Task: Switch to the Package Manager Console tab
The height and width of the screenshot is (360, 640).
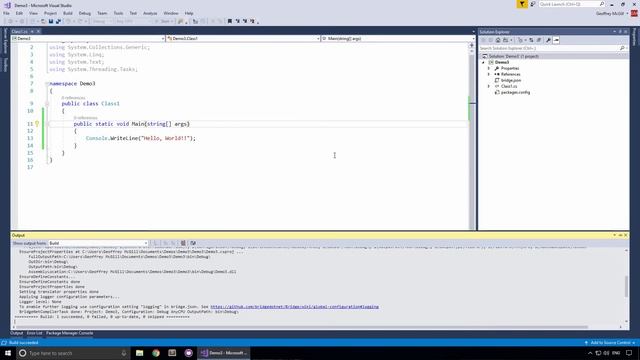Action: click(x=69, y=333)
